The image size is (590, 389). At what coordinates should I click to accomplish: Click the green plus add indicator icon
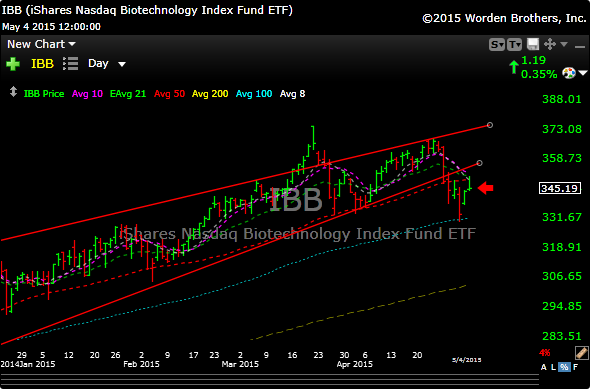pyautogui.click(x=13, y=64)
